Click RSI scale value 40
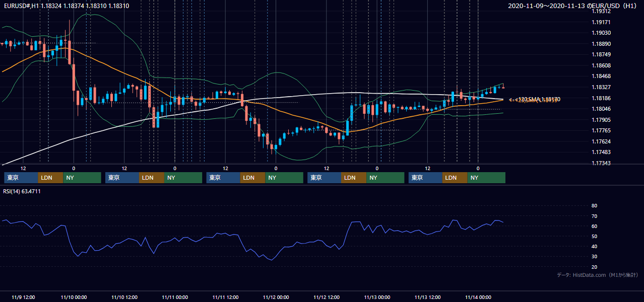 (594, 246)
